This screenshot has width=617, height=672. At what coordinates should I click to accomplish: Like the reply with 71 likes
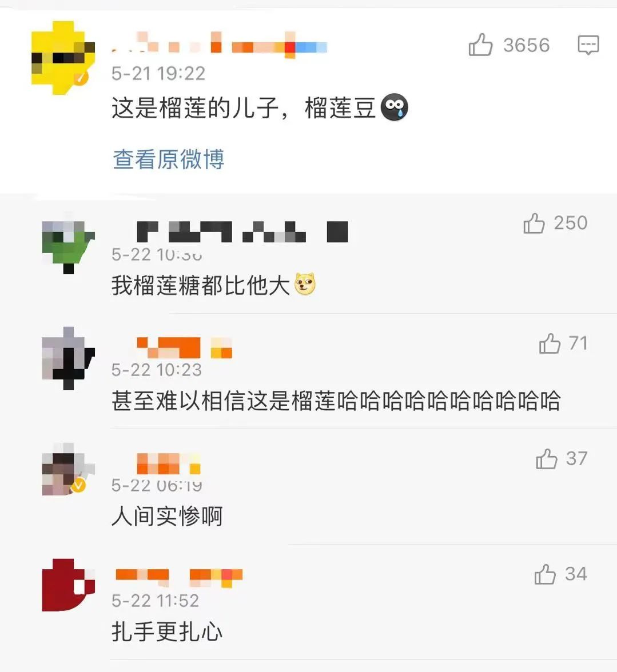point(550,343)
